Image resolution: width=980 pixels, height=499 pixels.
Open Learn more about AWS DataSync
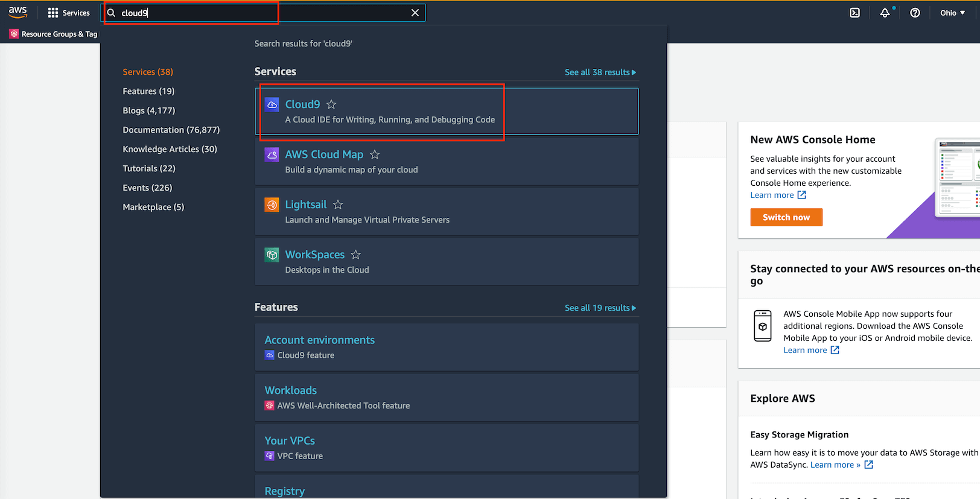(x=842, y=465)
